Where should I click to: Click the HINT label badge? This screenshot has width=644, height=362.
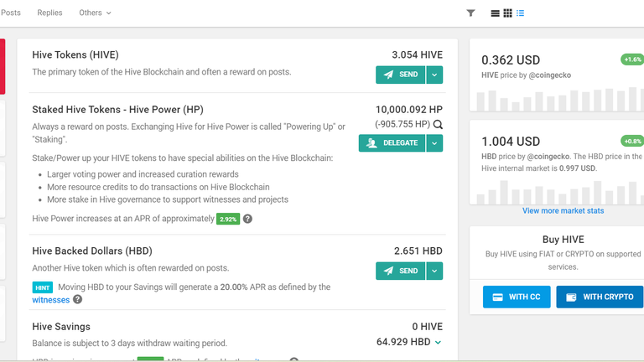42,287
